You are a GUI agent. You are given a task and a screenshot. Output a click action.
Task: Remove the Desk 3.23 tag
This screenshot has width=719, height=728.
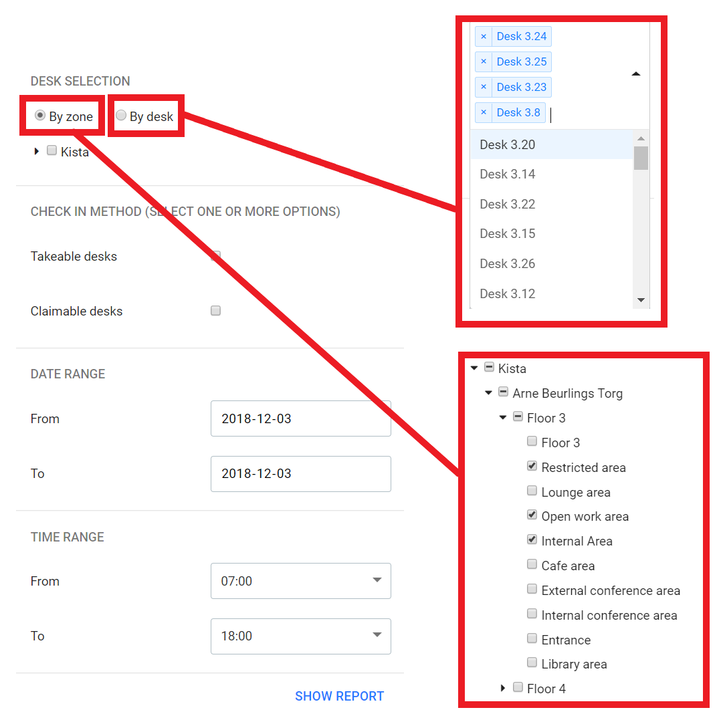(x=484, y=88)
